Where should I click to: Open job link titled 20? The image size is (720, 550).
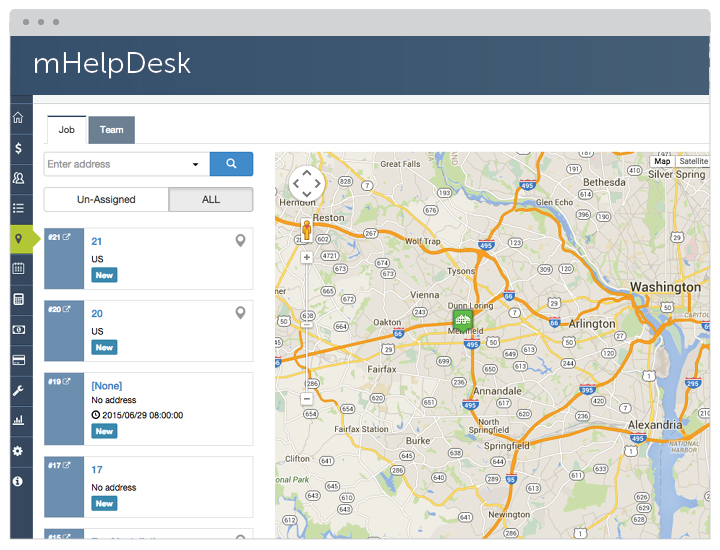point(97,314)
